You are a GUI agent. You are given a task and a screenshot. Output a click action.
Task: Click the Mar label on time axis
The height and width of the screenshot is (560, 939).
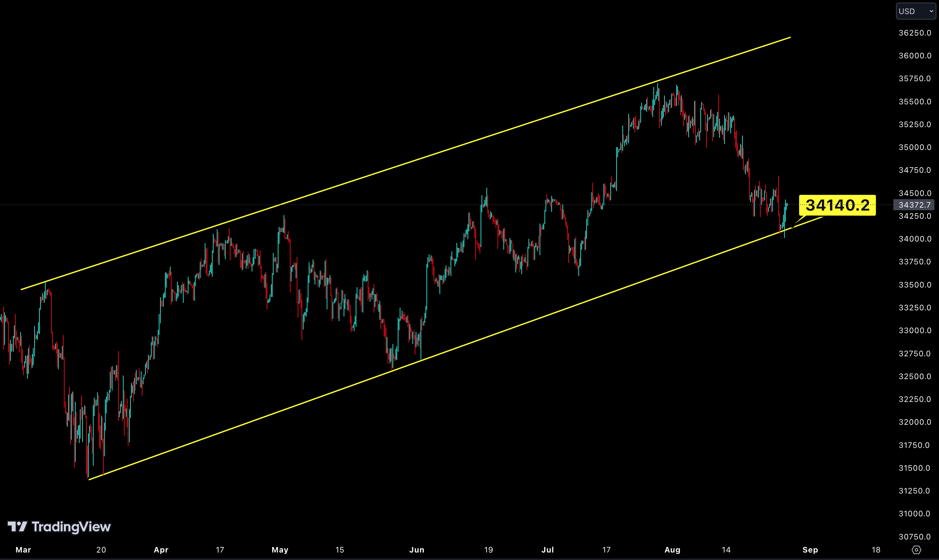coord(23,550)
